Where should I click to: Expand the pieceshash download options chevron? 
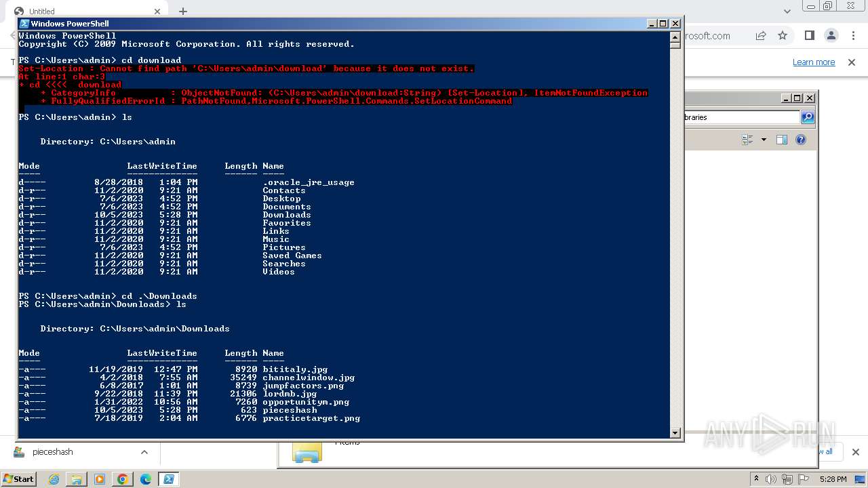144,452
